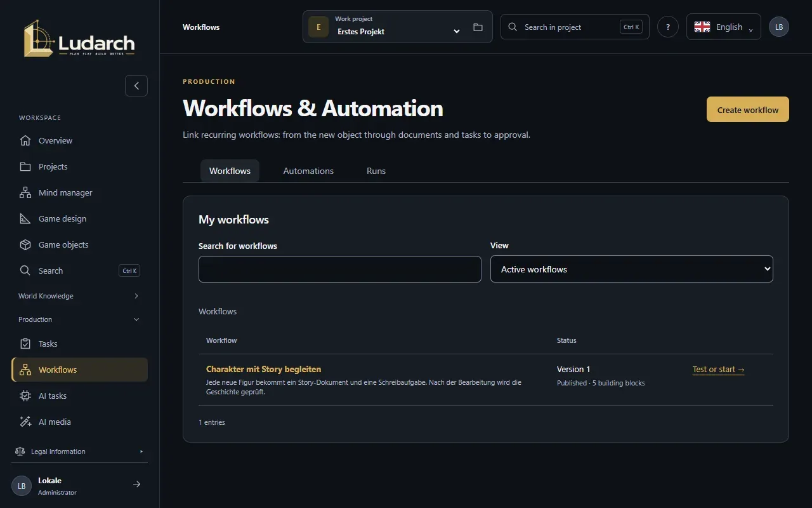The width and height of the screenshot is (812, 508).
Task: Click the Test or start link
Action: [719, 370]
